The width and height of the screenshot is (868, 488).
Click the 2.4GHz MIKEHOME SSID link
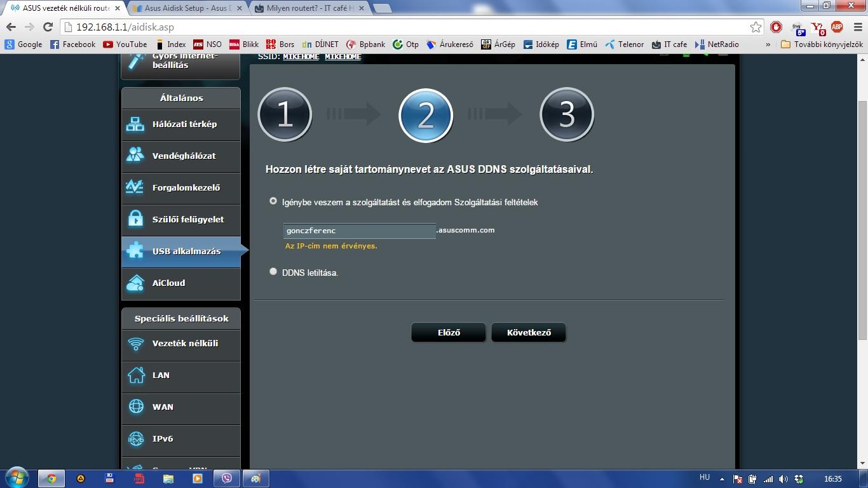(301, 57)
